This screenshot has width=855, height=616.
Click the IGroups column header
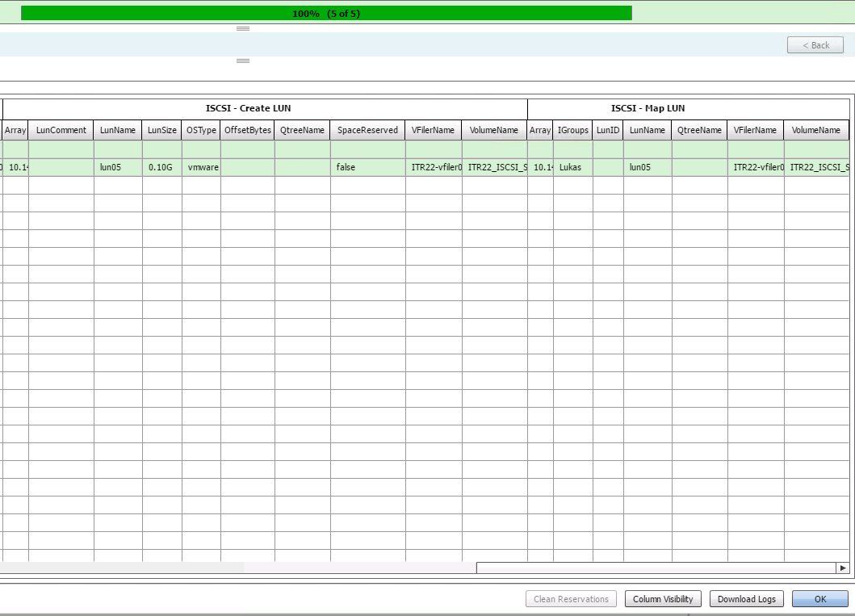[x=573, y=130]
